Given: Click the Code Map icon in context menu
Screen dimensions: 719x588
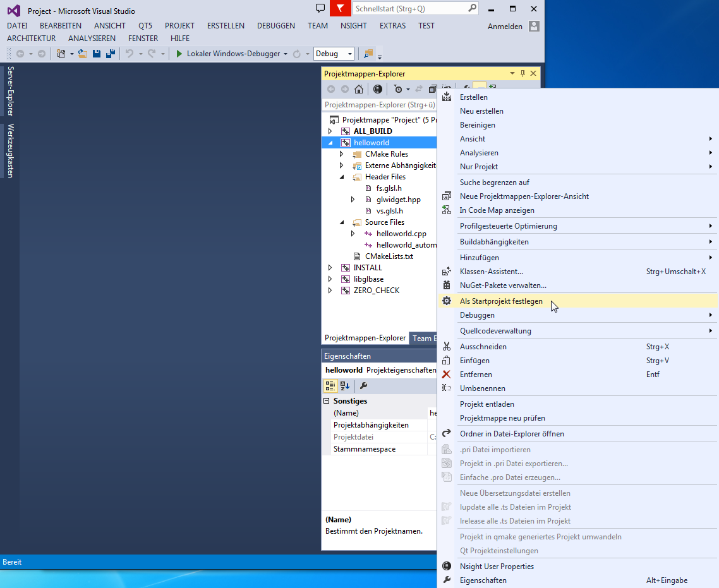Looking at the screenshot, I should 447,210.
